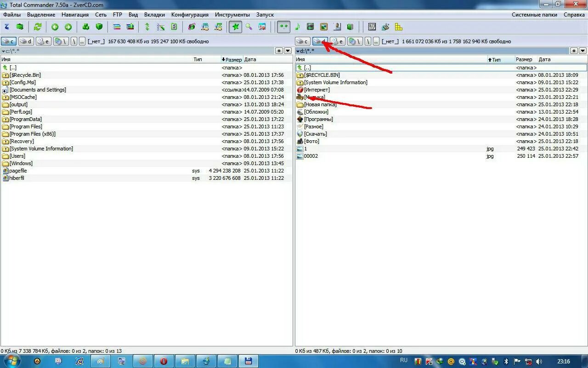Select drive c in the left panel
Viewport: 588px width, 368px height.
coord(9,41)
